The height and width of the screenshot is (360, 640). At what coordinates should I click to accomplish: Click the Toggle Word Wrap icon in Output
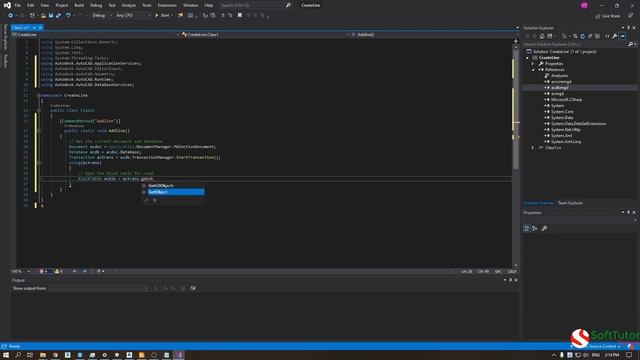tap(193, 288)
